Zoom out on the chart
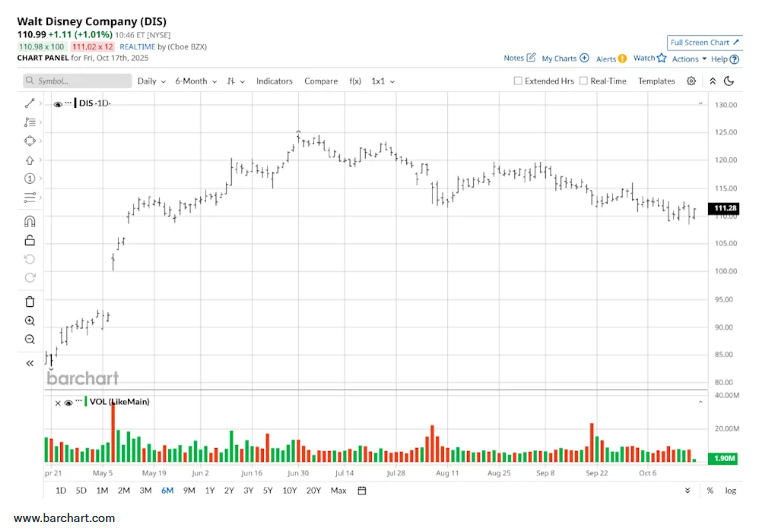This screenshot has height=532, width=757. click(30, 339)
